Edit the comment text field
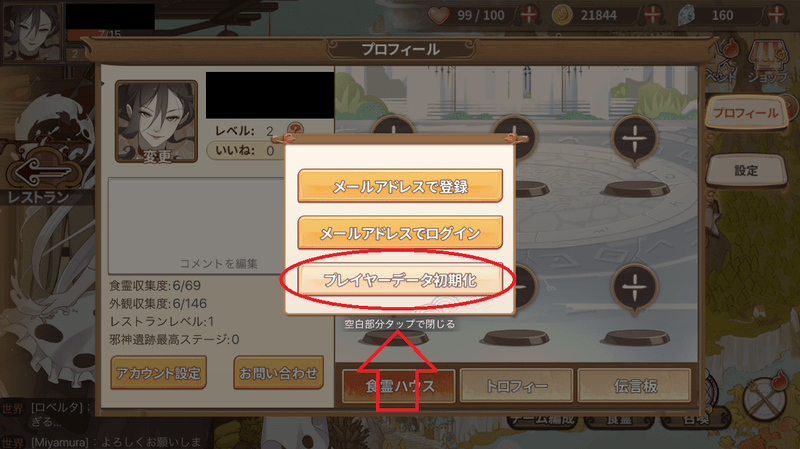800x449 pixels. pos(197,226)
